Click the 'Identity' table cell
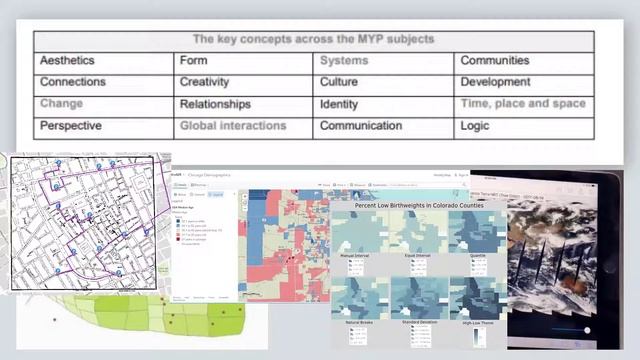This screenshot has width=640, height=360. coord(383,107)
